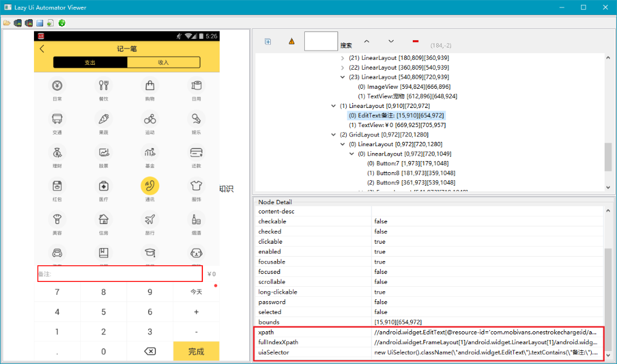Expand node (22) LinearLayout

pos(342,68)
